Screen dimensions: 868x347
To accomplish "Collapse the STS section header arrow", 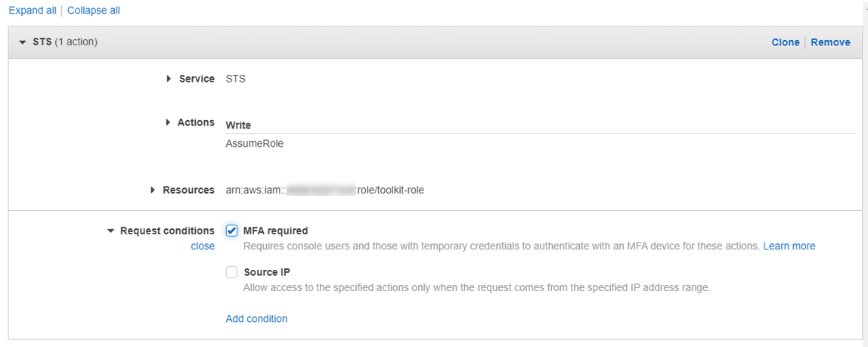I will [22, 42].
